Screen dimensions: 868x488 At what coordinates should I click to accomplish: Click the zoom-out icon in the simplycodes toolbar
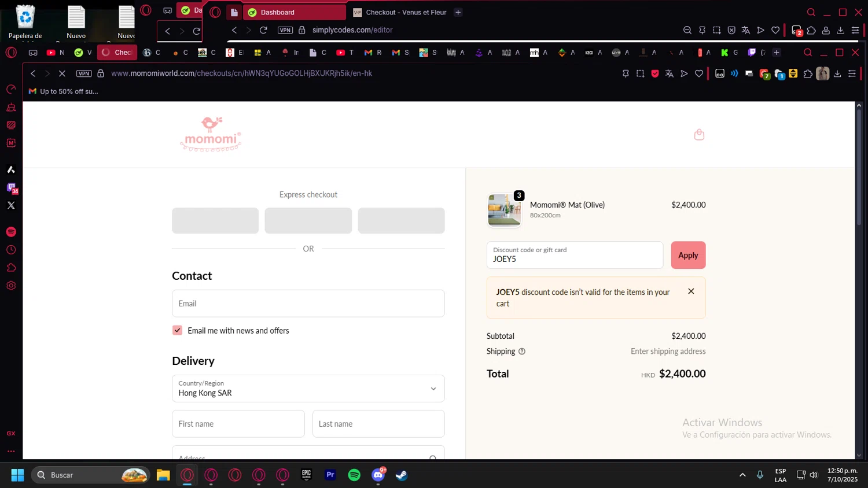pos(687,30)
